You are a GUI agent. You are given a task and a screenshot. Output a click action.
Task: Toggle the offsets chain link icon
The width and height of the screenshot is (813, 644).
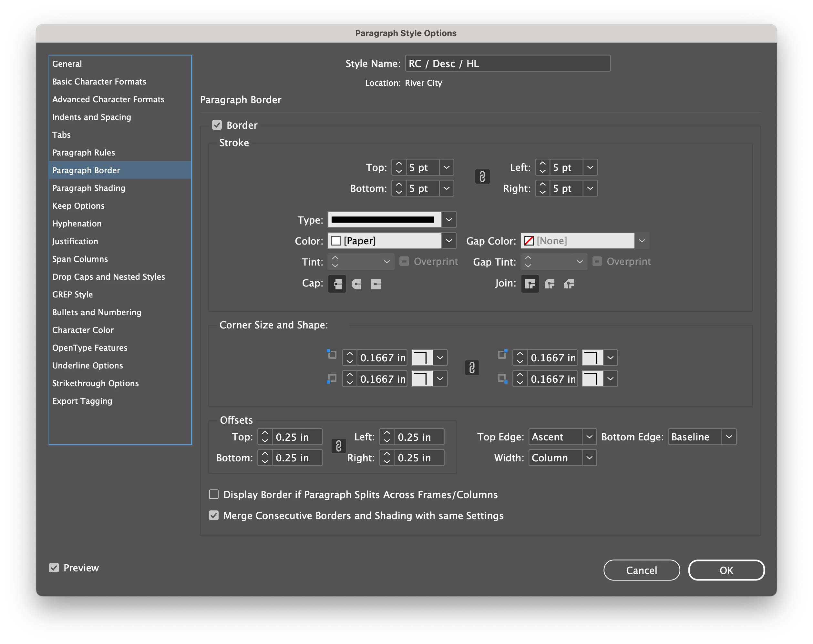pos(338,446)
